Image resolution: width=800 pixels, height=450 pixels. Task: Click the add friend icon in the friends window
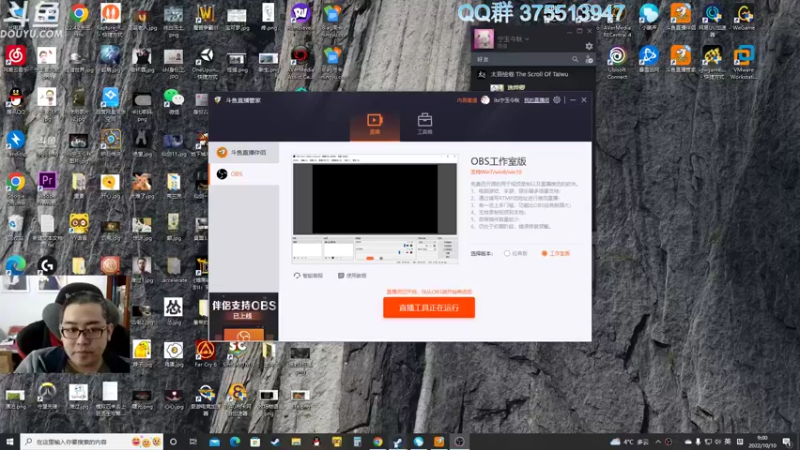(x=589, y=60)
